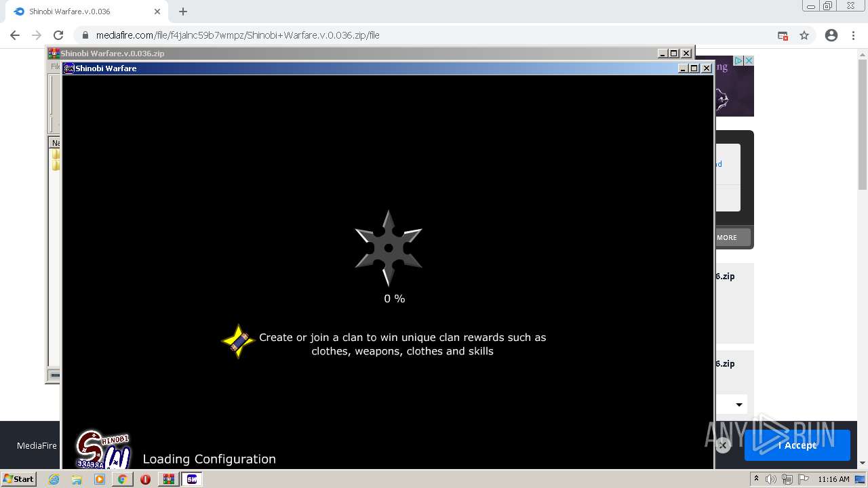
Task: Open Action Center flag icon
Action: tap(802, 479)
